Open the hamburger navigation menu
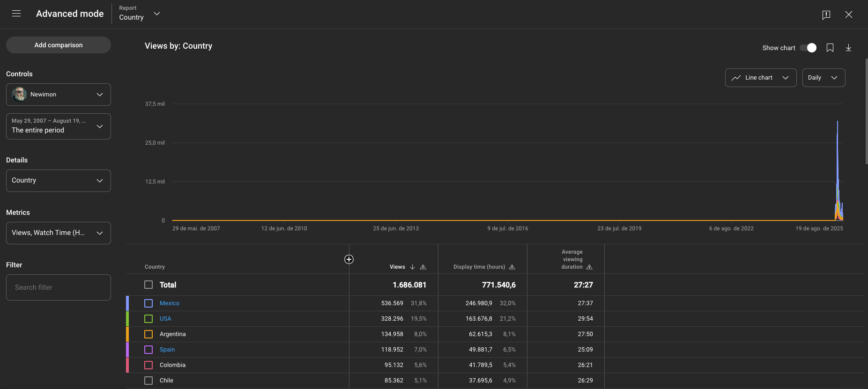The image size is (868, 389). [16, 14]
